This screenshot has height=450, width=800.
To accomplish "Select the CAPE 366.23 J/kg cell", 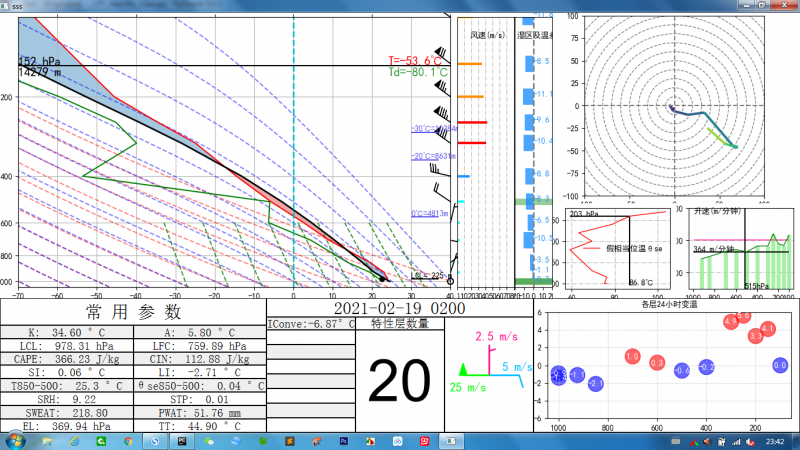I will 68,360.
